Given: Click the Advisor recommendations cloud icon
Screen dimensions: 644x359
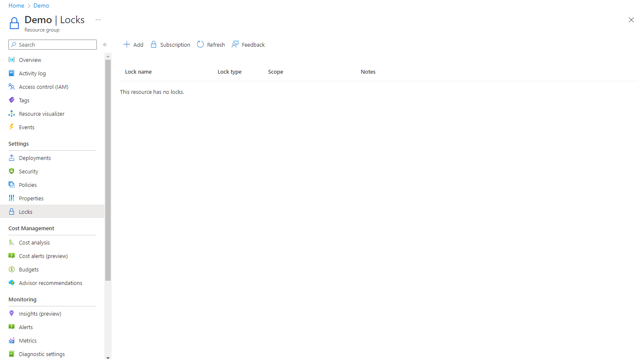Looking at the screenshot, I should click(x=12, y=283).
